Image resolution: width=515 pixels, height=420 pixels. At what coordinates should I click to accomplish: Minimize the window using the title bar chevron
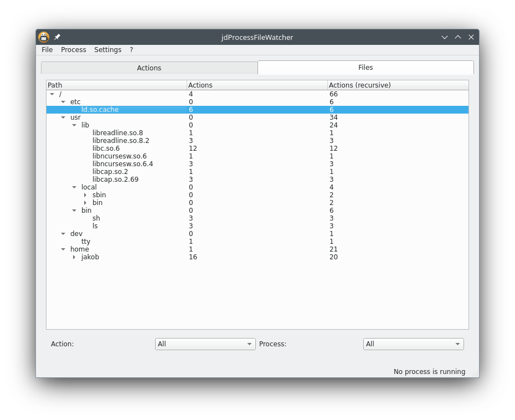coord(445,37)
